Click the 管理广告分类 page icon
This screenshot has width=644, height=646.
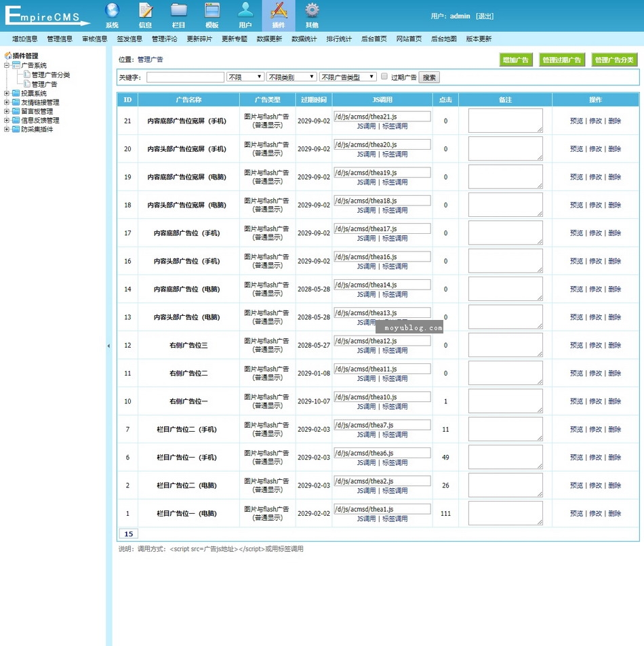coord(27,75)
